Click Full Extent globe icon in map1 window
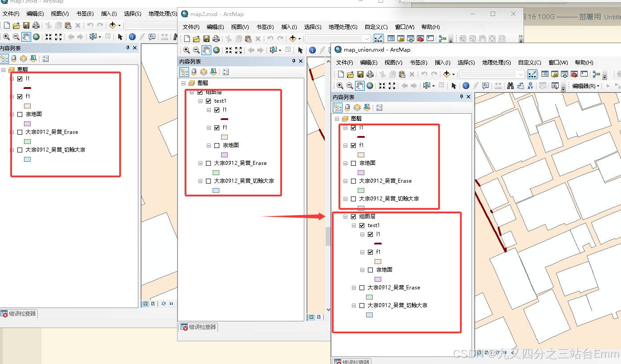The height and width of the screenshot is (364, 621). pyautogui.click(x=36, y=37)
